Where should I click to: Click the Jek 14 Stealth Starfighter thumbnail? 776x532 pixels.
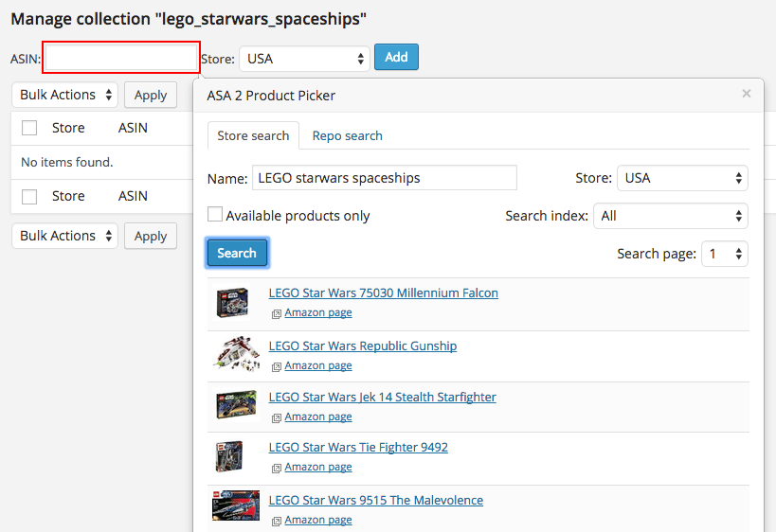coord(236,406)
